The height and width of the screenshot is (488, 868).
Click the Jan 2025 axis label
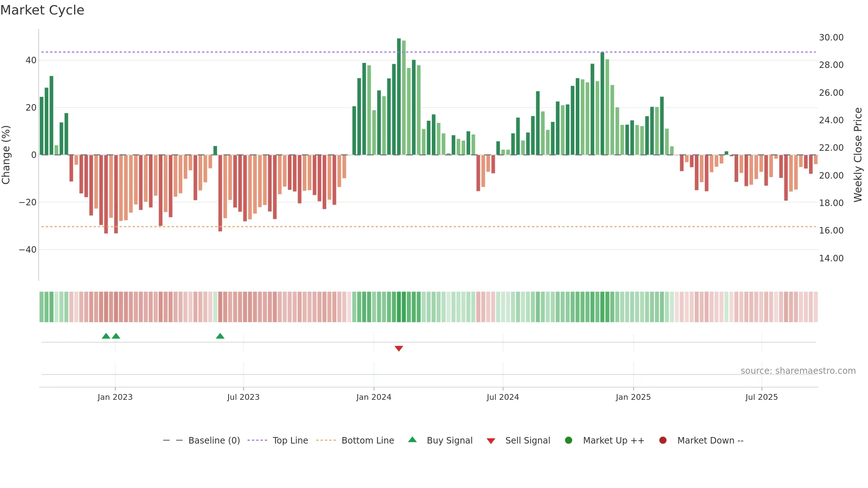coord(633,397)
